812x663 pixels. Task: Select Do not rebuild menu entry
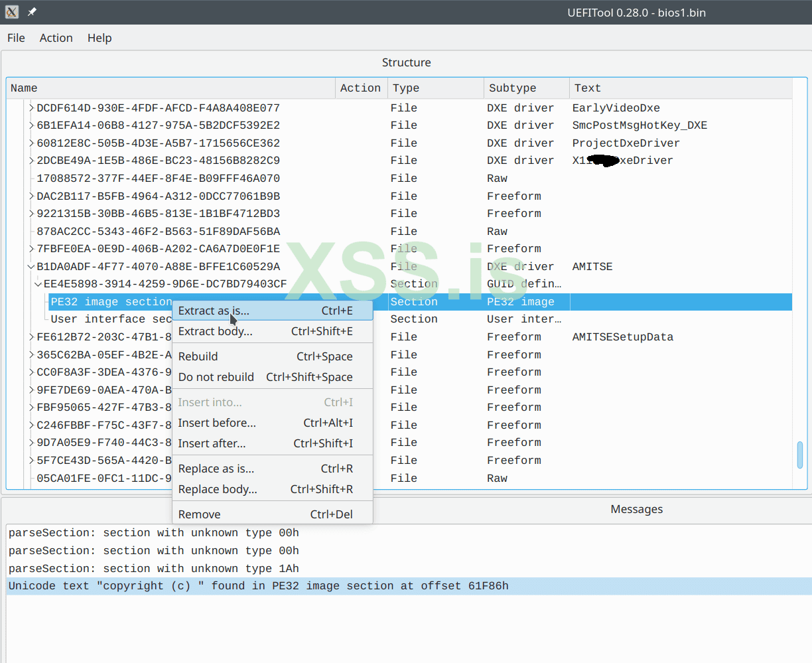[273, 377]
